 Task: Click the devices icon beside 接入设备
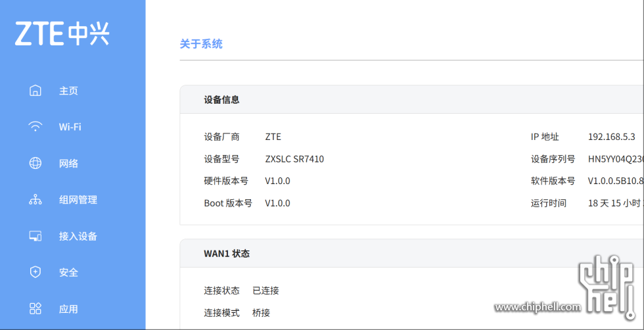pos(35,236)
